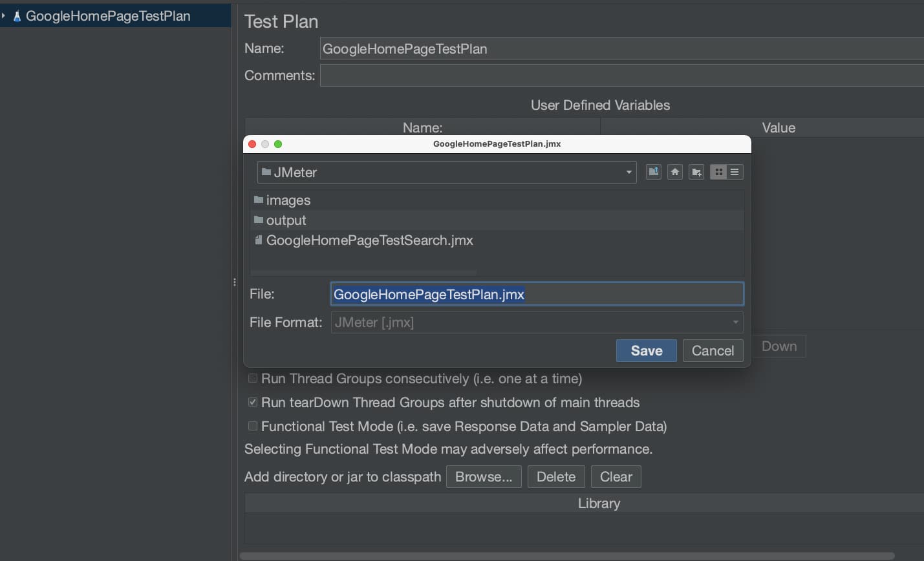Enable Run Thread Groups consecutively checkbox
Screen dimensions: 924x561
coord(253,379)
